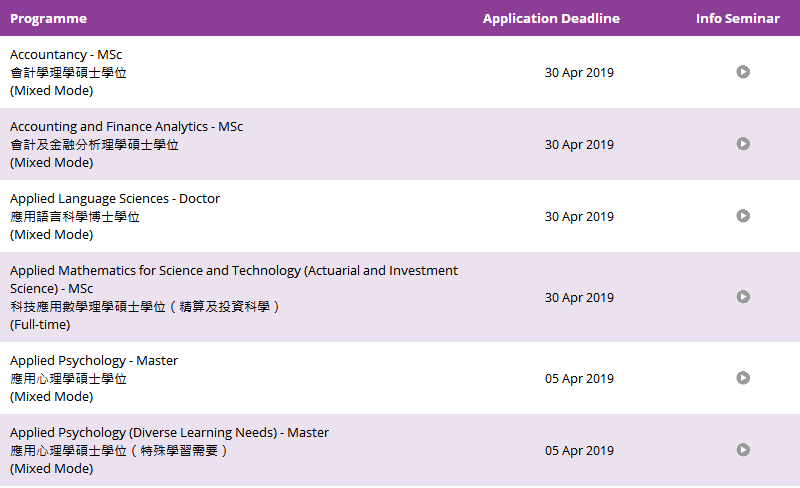The image size is (800, 488).
Task: Open the Accountancy - MSc programme
Action: 66,55
